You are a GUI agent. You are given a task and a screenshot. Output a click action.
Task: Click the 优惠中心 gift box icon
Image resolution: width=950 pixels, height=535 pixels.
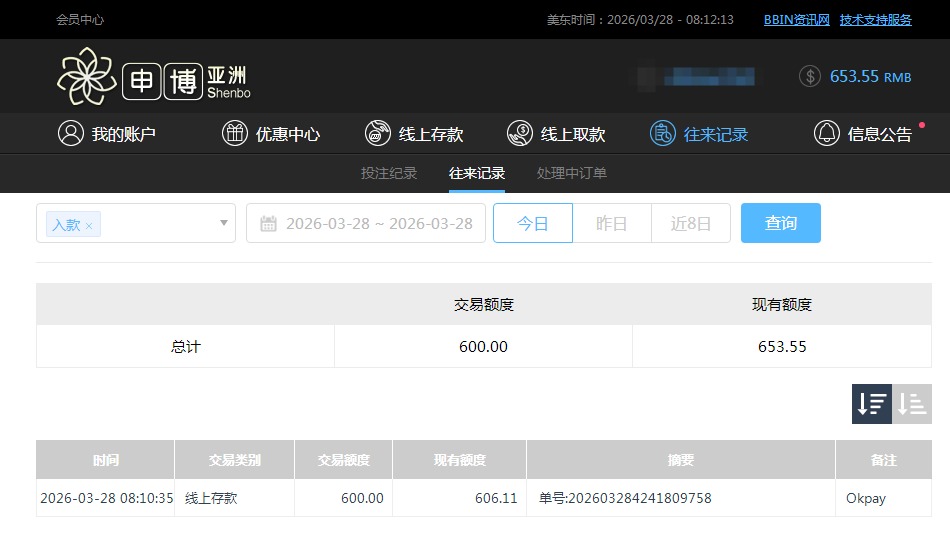(x=234, y=133)
